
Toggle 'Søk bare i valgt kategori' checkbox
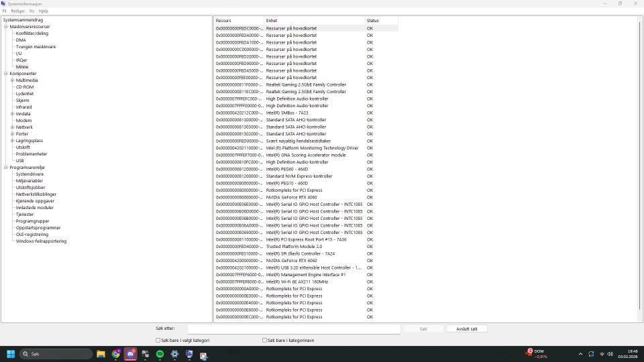(158, 341)
